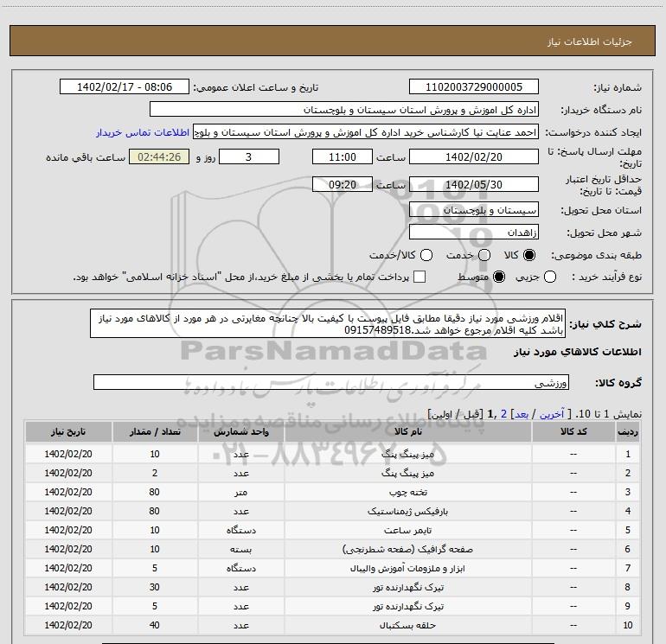Click the گروه کالا field ورزشی
The width and height of the screenshot is (666, 644).
click(x=331, y=382)
